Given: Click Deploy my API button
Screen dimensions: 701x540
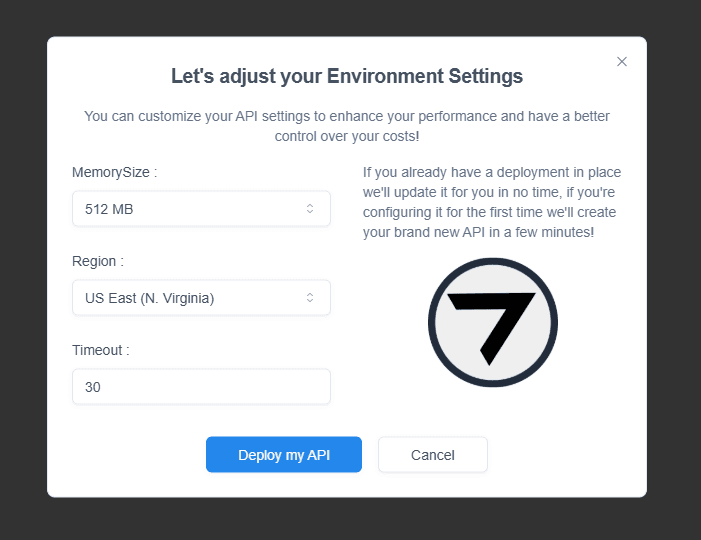Looking at the screenshot, I should coord(284,455).
